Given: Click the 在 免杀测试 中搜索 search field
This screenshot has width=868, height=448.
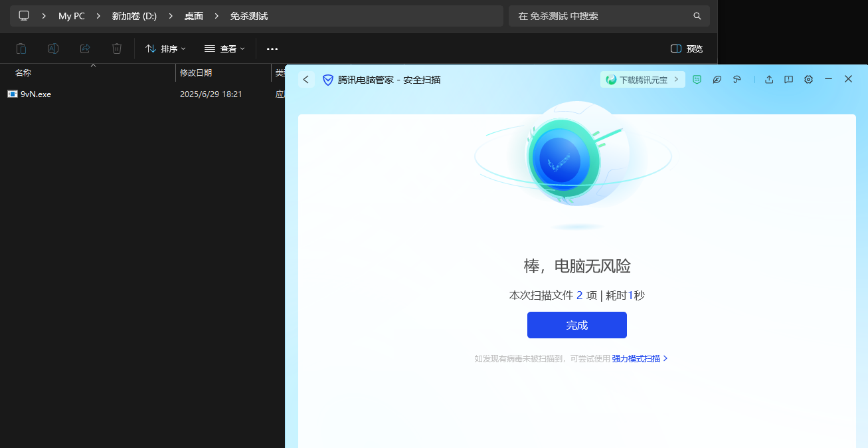Looking at the screenshot, I should 601,16.
